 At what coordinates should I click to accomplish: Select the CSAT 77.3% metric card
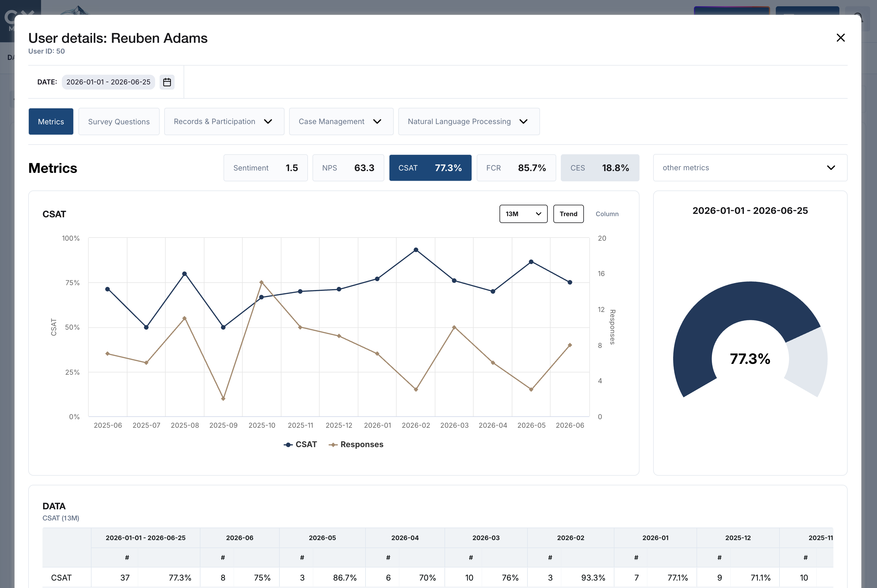431,168
